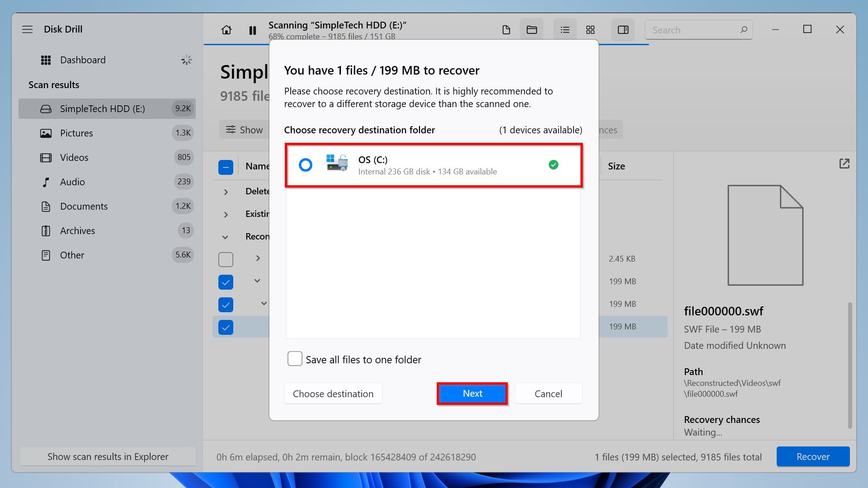The image size is (868, 488).
Task: Click the Show filter button
Action: click(x=245, y=130)
